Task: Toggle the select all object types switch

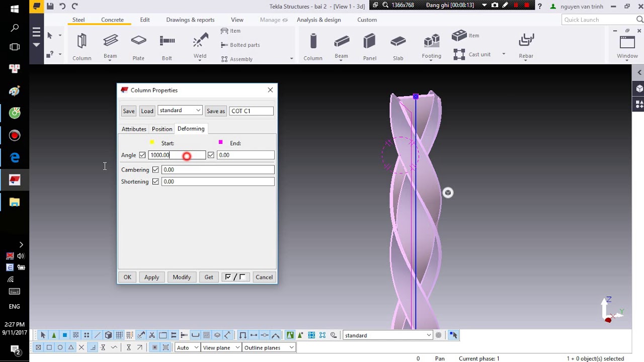Action: point(43,335)
